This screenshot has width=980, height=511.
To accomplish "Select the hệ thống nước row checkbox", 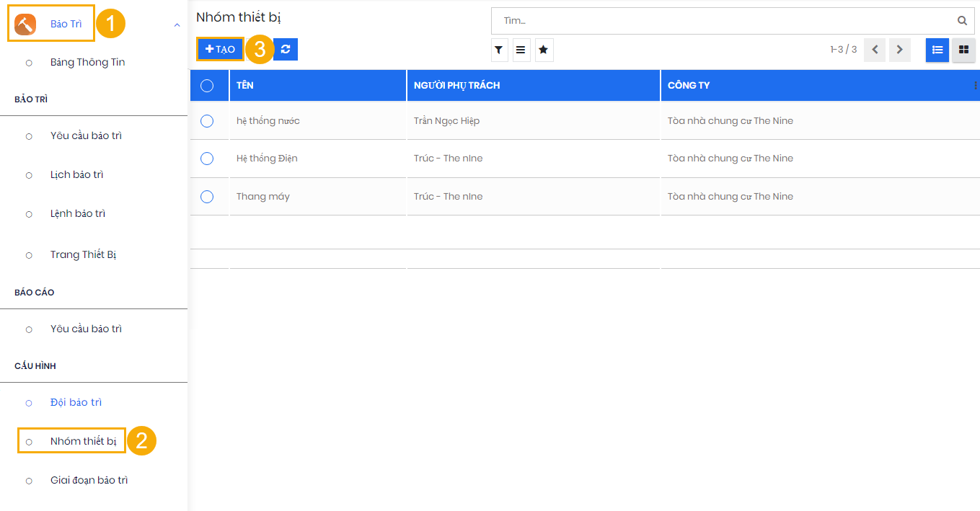I will pos(207,121).
